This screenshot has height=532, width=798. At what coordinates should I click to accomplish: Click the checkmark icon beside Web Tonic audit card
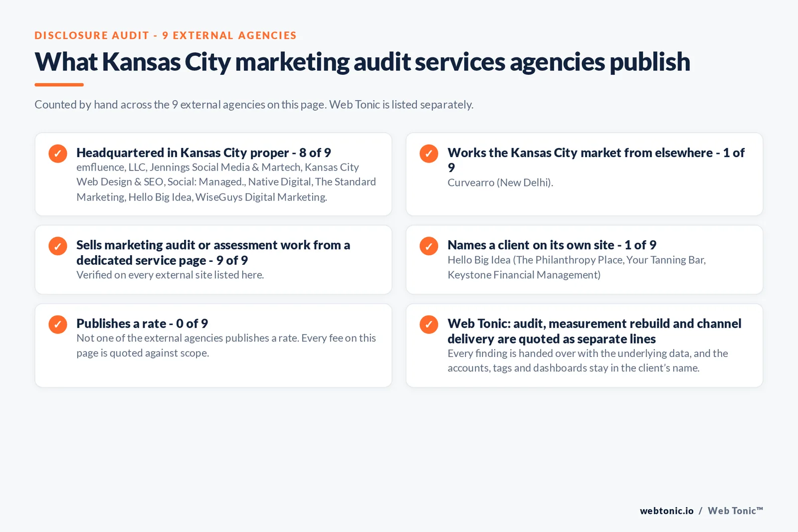coord(429,325)
